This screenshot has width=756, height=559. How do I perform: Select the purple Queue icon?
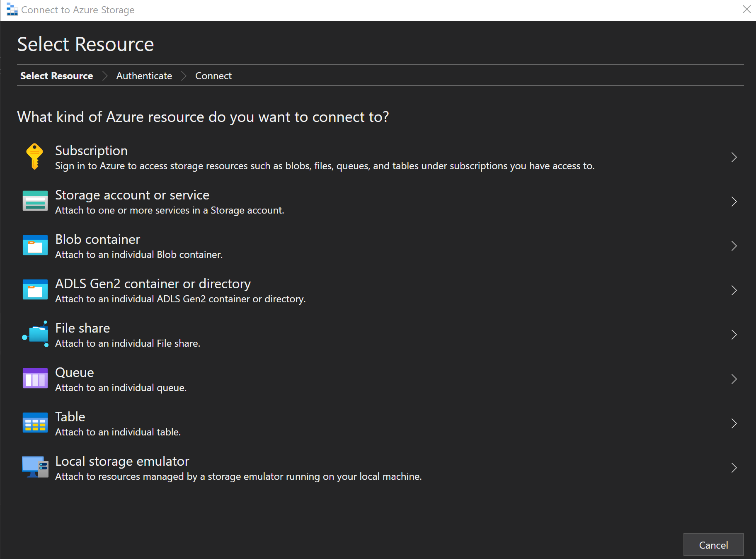tap(35, 379)
